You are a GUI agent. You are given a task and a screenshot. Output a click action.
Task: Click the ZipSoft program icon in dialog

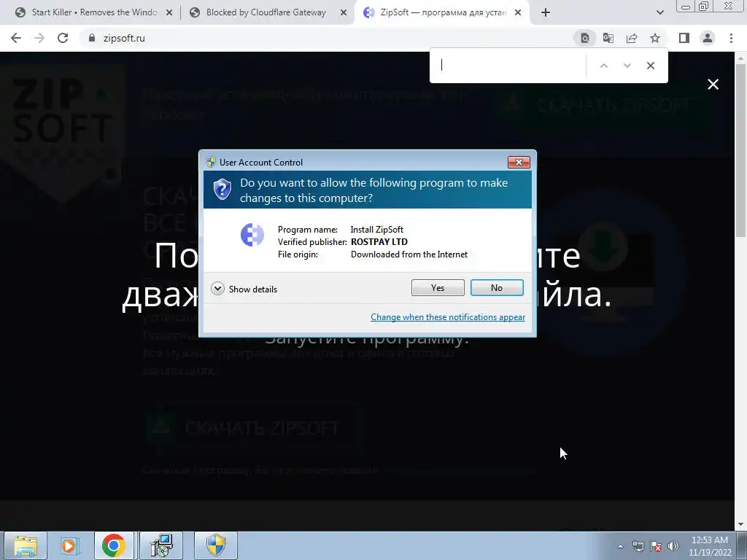coord(252,235)
